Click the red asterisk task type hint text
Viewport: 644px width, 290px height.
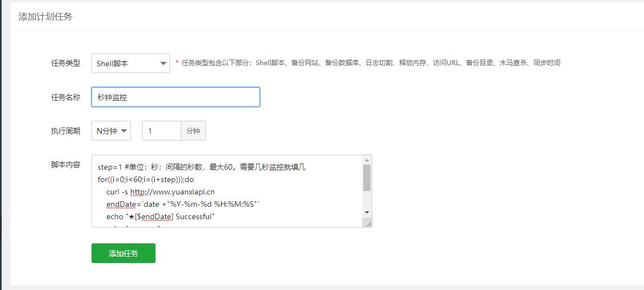368,63
